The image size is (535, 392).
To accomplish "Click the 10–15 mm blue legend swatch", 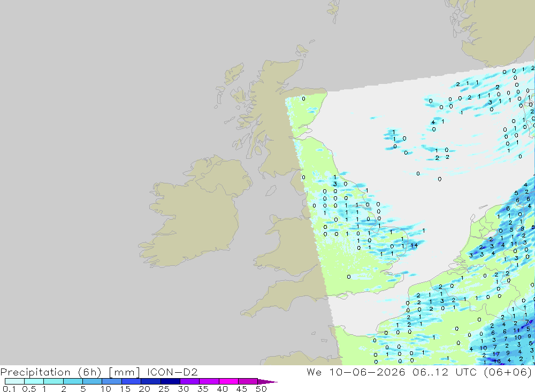I will tap(112, 381).
